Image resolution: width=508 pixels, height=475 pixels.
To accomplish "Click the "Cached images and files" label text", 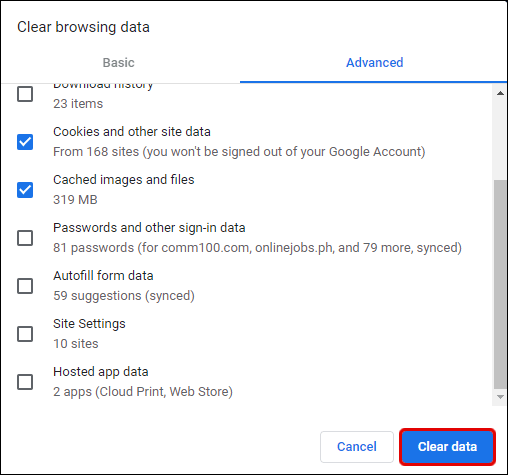I will tap(124, 180).
